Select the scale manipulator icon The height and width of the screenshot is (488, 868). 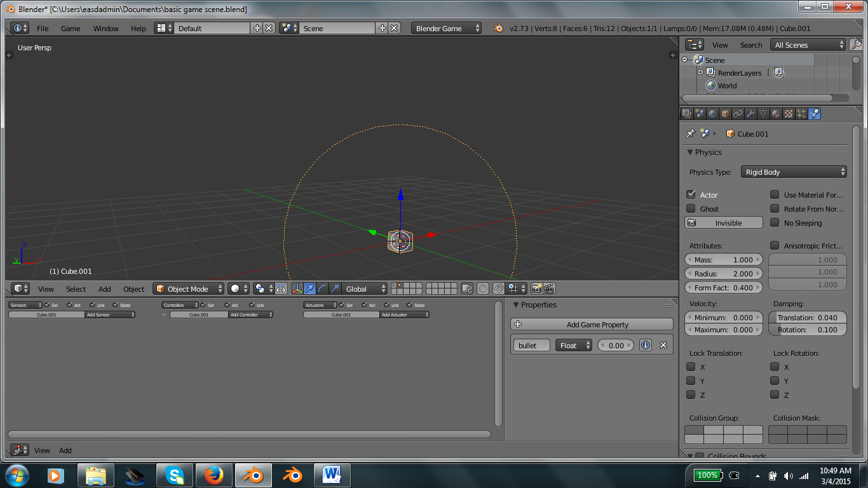(335, 288)
